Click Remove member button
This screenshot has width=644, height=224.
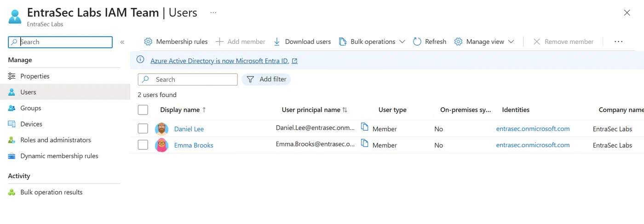(563, 41)
